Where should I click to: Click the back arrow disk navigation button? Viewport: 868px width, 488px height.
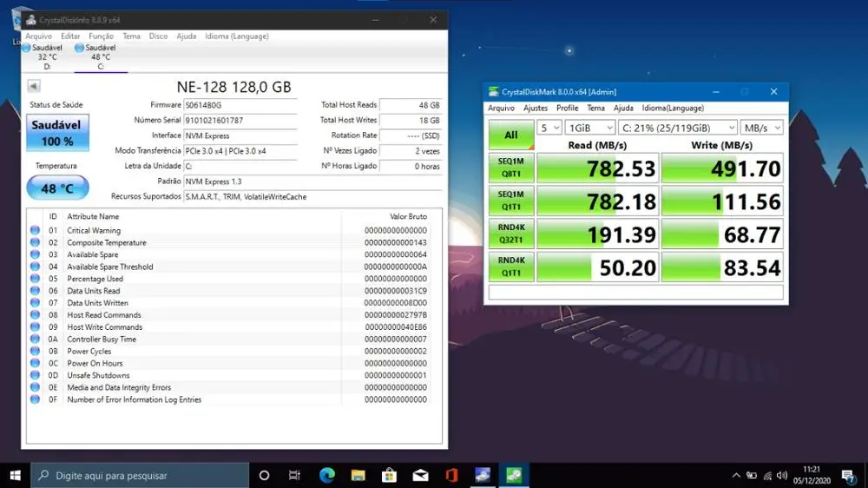pos(33,86)
